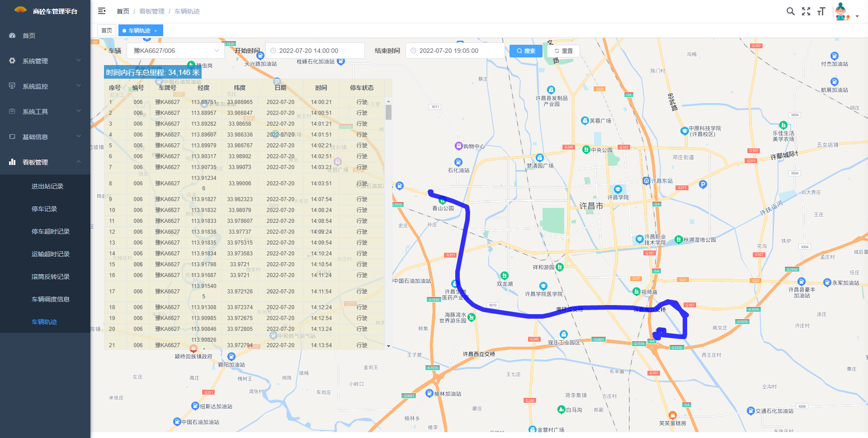Click the 重置 reset button
868x438 pixels.
[x=563, y=51]
